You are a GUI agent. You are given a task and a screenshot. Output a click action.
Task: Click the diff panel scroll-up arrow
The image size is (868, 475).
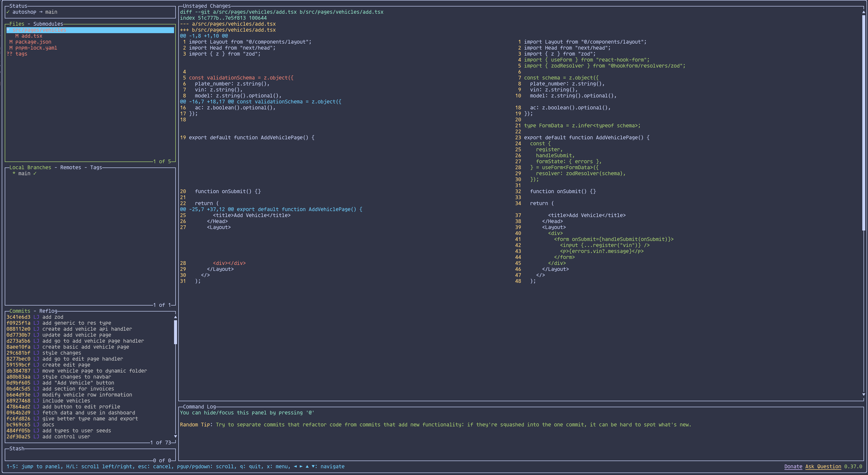[864, 12]
